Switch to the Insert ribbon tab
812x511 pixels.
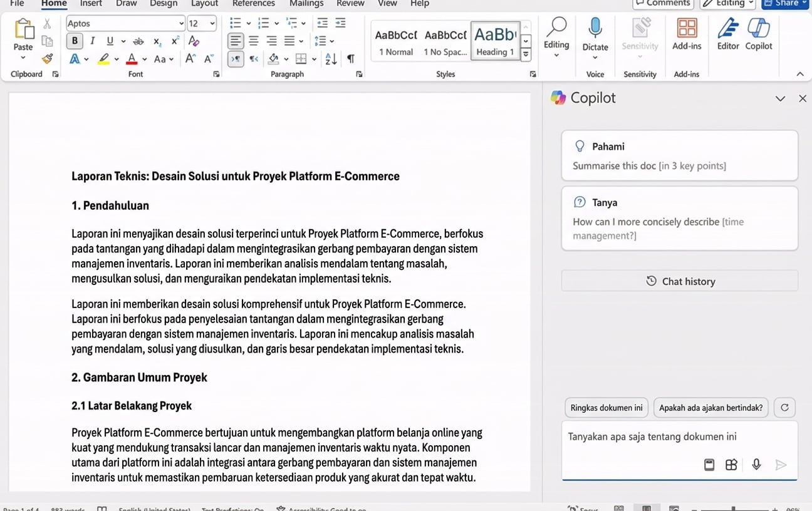[x=90, y=3]
